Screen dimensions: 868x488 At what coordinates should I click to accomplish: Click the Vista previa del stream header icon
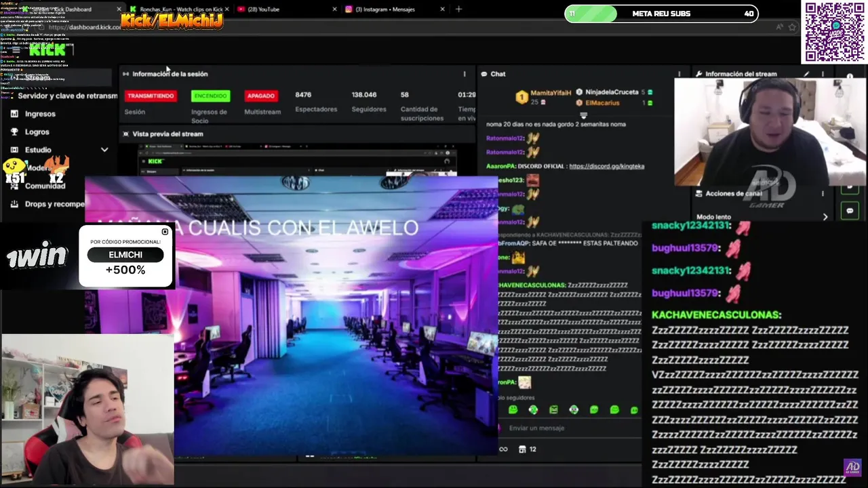click(125, 134)
